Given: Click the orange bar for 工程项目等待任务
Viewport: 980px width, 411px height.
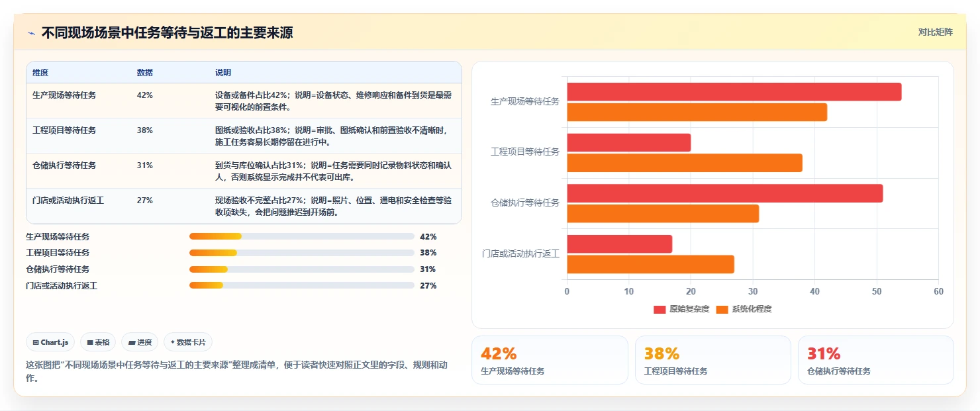Looking at the screenshot, I should click(x=685, y=163).
